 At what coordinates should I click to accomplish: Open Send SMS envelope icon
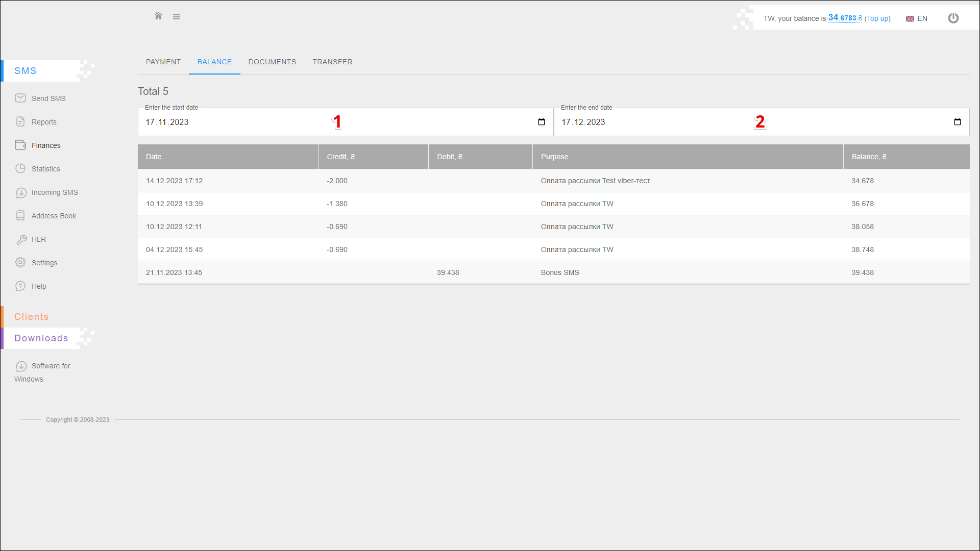coord(20,98)
